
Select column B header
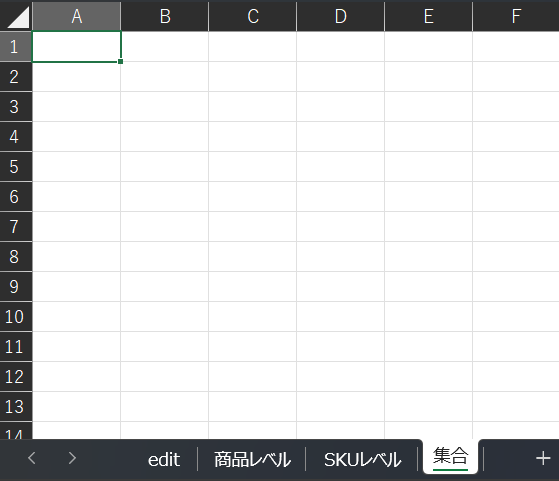tap(165, 16)
